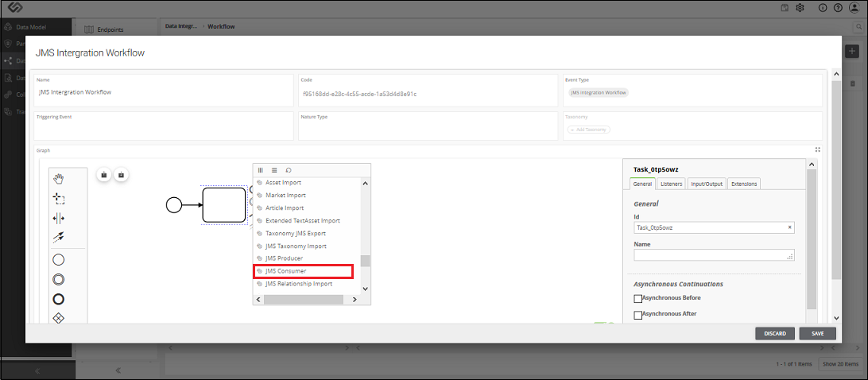Image resolution: width=868 pixels, height=380 pixels.
Task: Click popup list scroll up arrow
Action: click(x=365, y=184)
